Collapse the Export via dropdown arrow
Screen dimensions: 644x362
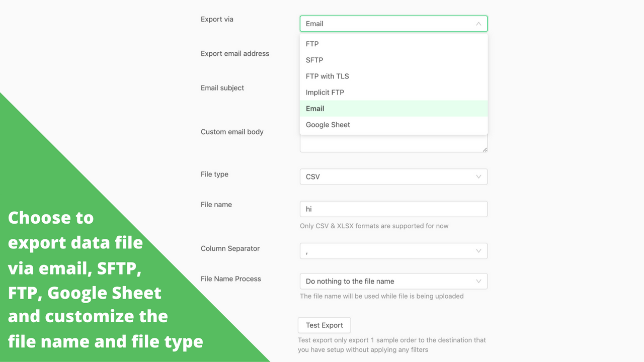pos(478,24)
